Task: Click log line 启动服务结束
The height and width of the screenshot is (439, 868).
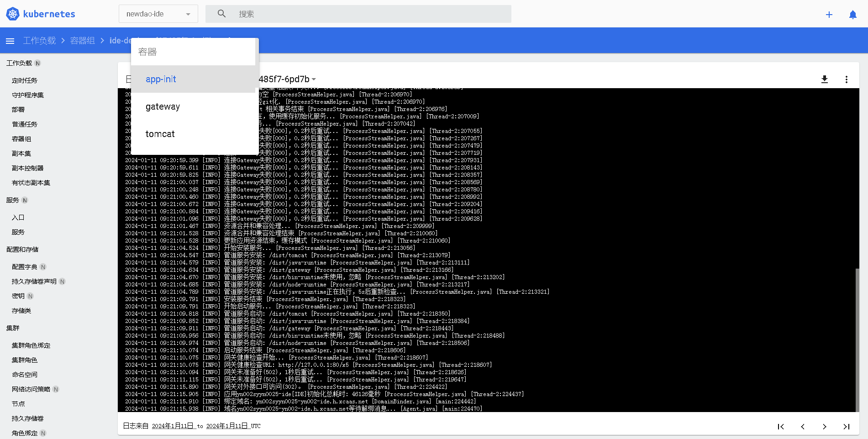Action: click(x=265, y=350)
